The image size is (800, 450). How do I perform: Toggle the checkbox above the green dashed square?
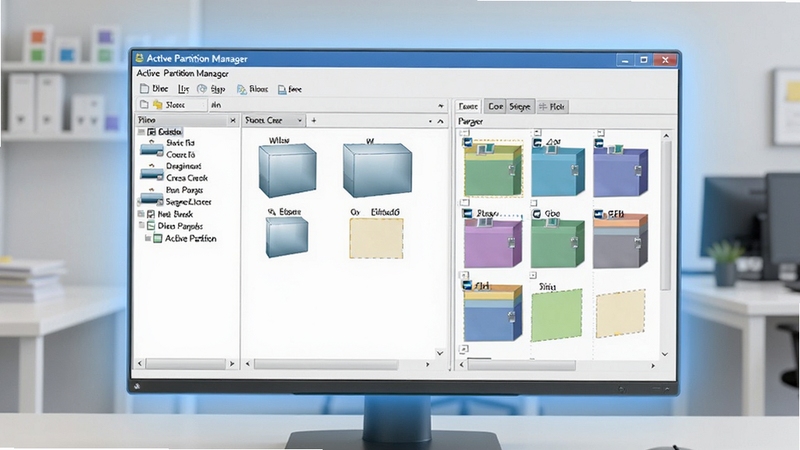(x=533, y=276)
